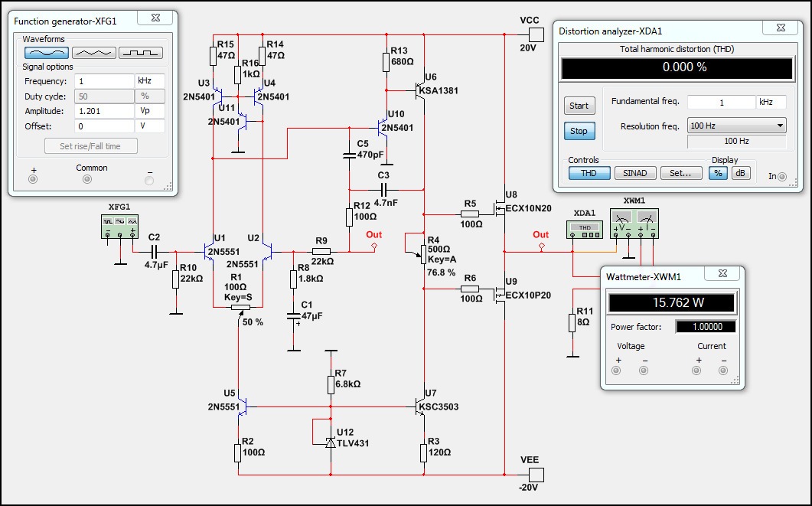Click the distortion analyzer In terminal
812x506 pixels.
click(x=782, y=177)
